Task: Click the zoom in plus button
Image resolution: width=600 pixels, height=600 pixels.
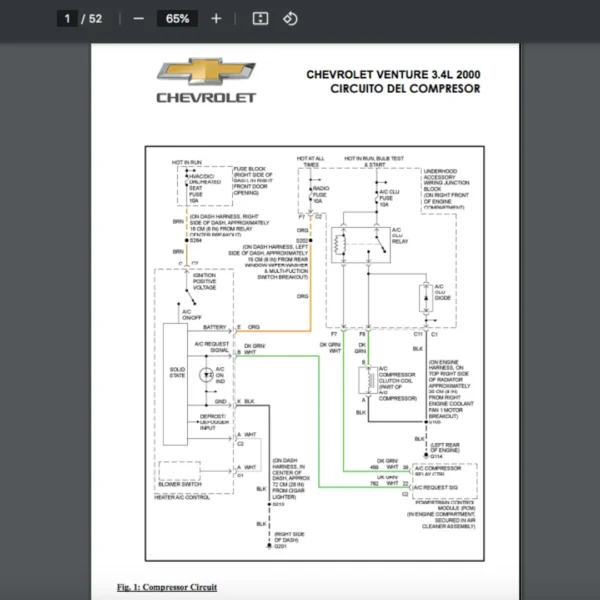Action: (216, 18)
